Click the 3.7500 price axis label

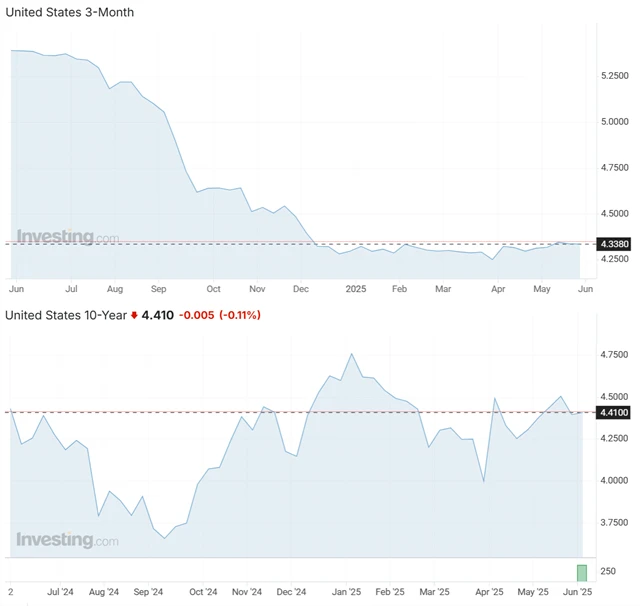pos(613,522)
